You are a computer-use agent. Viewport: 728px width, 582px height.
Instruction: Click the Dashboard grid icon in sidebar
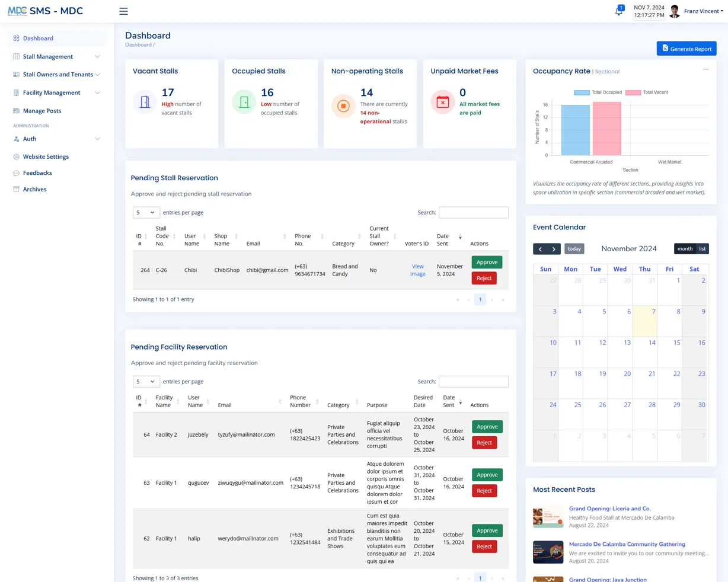tap(16, 39)
